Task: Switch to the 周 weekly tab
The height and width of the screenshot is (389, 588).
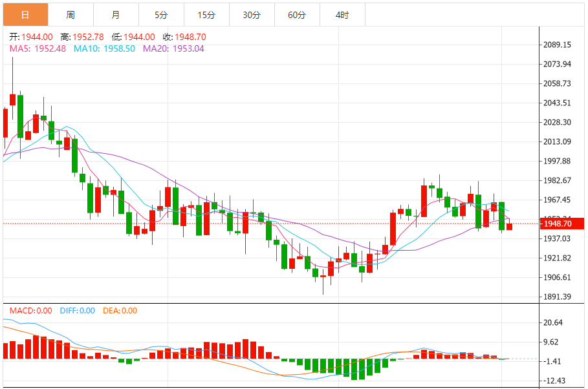Action: 71,15
